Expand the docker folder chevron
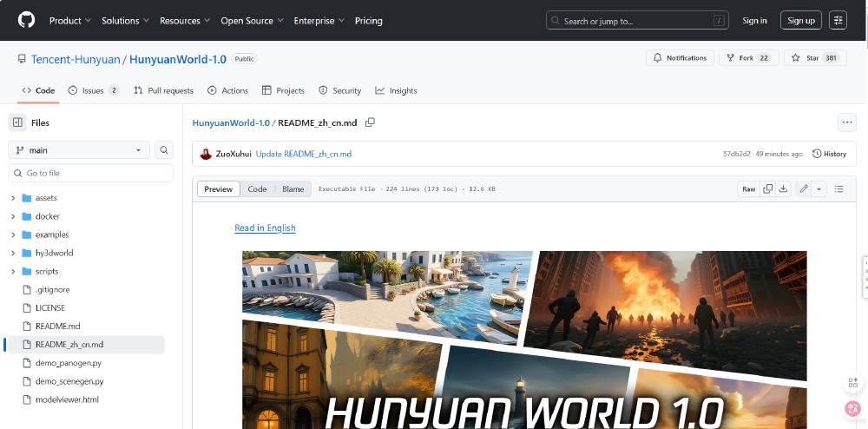 13,216
